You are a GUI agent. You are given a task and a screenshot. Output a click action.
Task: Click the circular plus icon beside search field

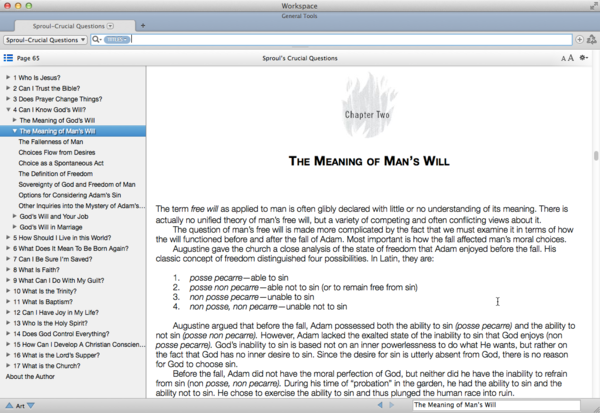point(580,40)
